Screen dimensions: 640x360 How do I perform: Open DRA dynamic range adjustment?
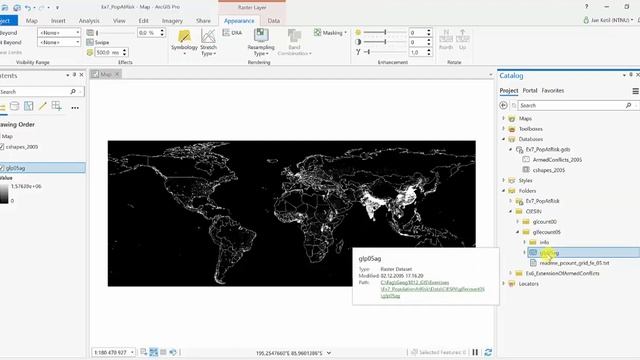pos(232,33)
